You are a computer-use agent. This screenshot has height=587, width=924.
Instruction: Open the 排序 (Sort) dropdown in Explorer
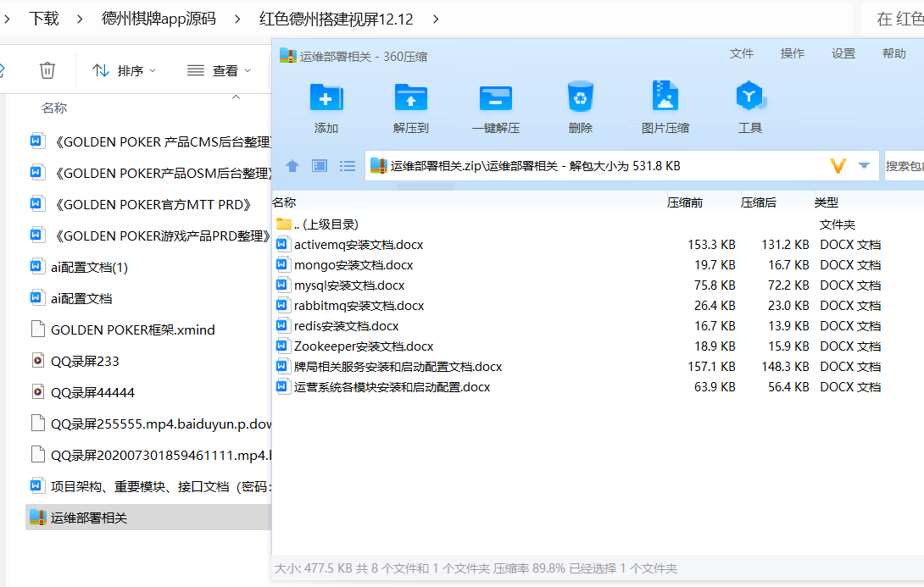[125, 70]
